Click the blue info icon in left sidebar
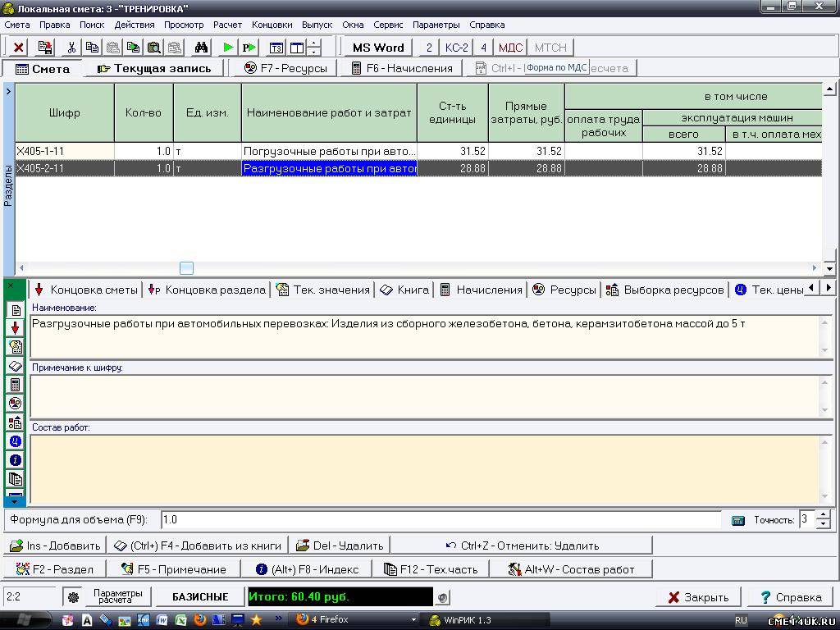840x630 pixels. (x=15, y=460)
